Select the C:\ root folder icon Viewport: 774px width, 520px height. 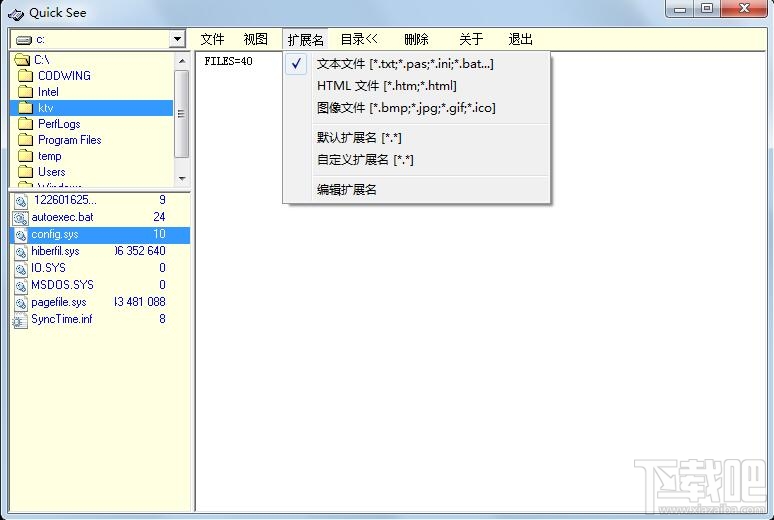point(22,60)
